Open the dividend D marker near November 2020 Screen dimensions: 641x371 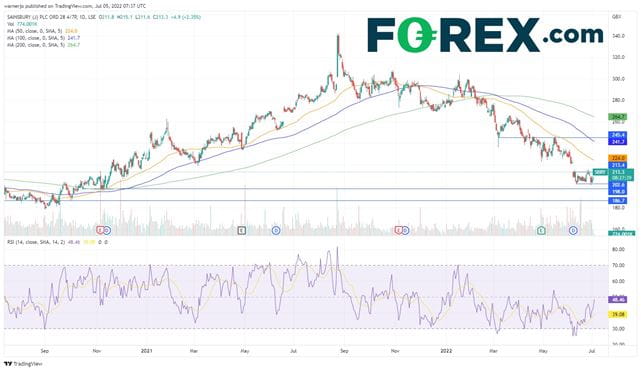click(107, 231)
